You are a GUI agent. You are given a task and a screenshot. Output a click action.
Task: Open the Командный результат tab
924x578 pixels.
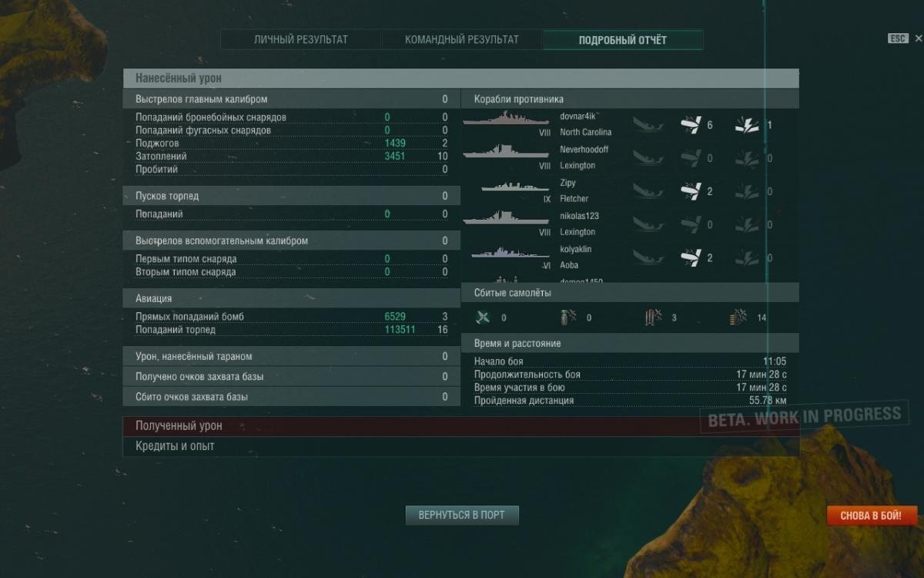point(462,40)
